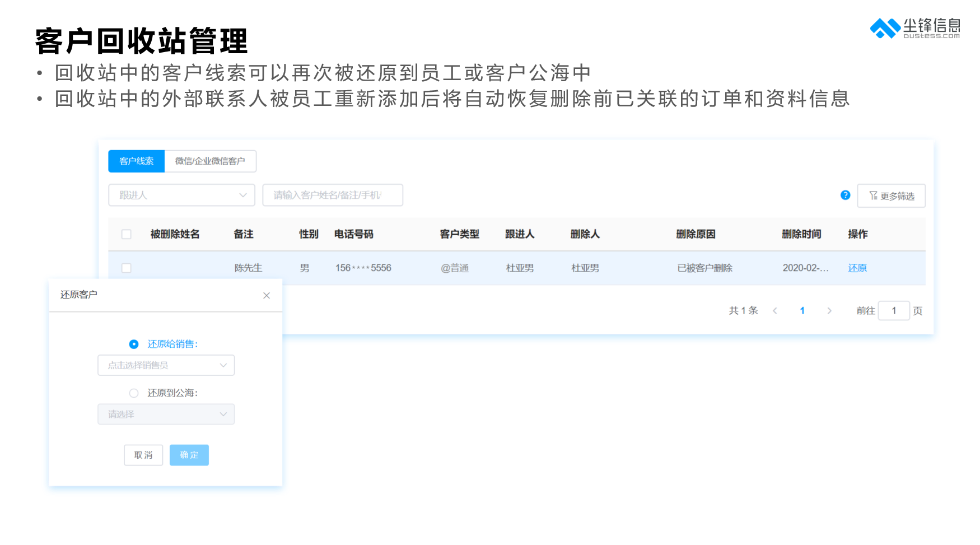The width and height of the screenshot is (980, 545).
Task: Open the 跟进人 dropdown
Action: click(181, 195)
